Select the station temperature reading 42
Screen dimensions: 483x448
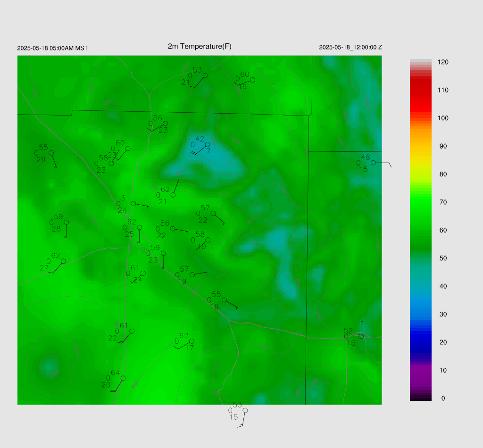(x=200, y=139)
